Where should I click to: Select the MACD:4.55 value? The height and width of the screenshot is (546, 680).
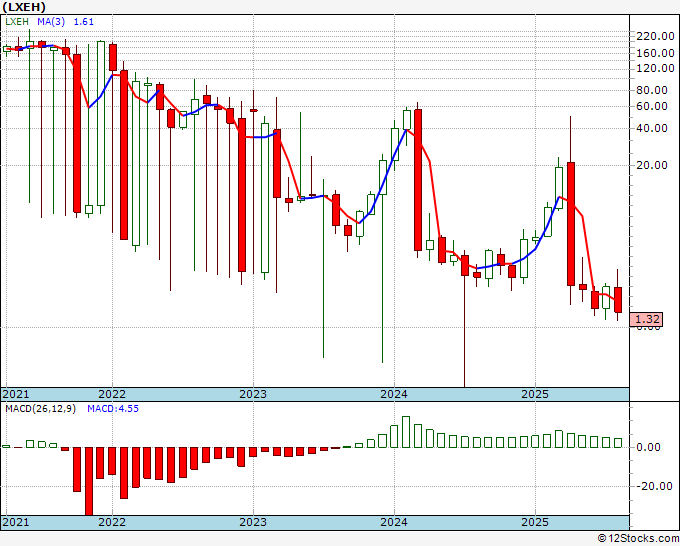pyautogui.click(x=113, y=409)
